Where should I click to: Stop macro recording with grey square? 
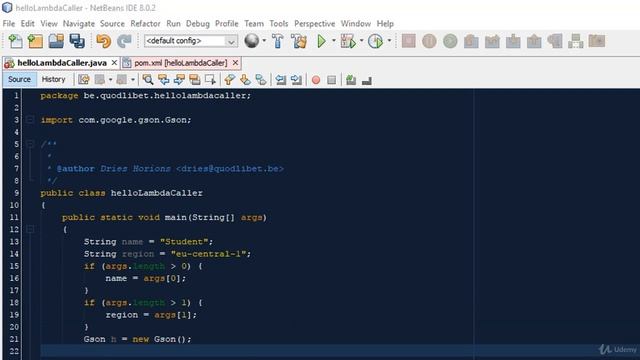click(x=331, y=80)
